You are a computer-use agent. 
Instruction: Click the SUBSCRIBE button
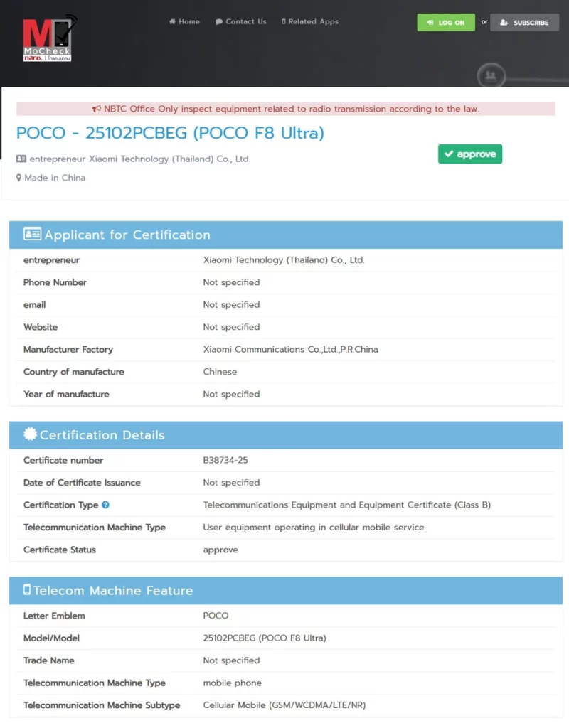tap(524, 22)
